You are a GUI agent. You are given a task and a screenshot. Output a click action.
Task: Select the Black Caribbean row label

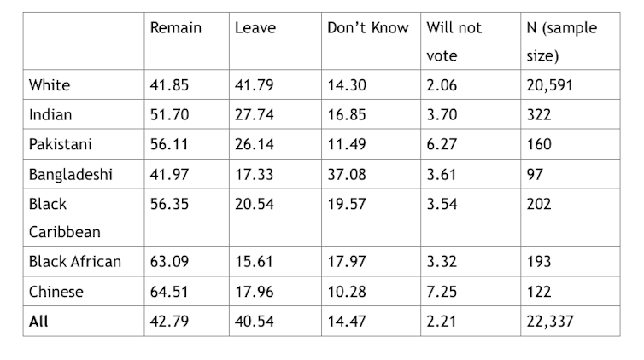(x=64, y=218)
